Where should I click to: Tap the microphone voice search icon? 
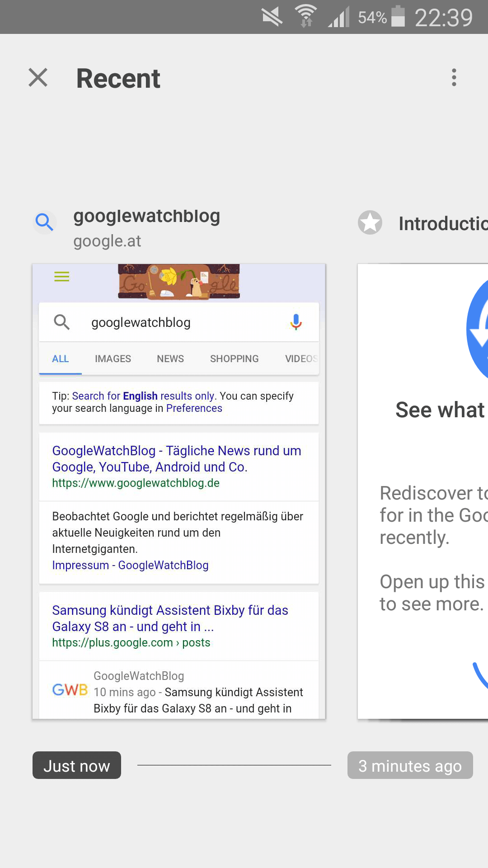tap(296, 322)
